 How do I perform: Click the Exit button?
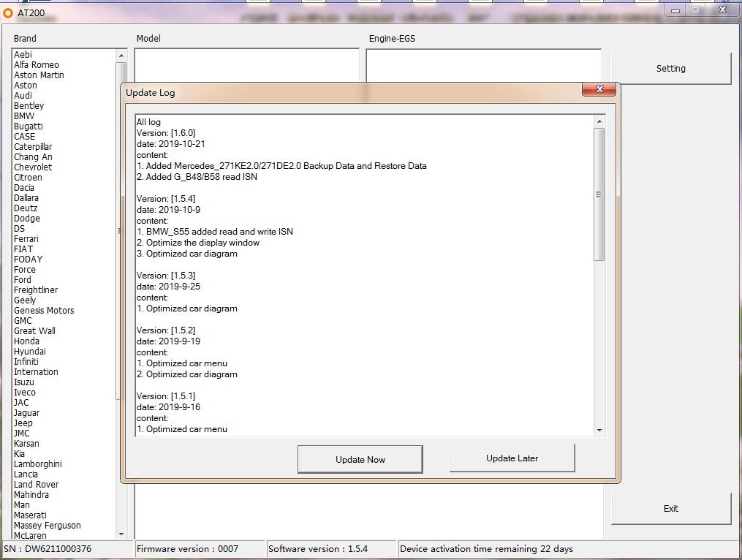click(x=670, y=508)
